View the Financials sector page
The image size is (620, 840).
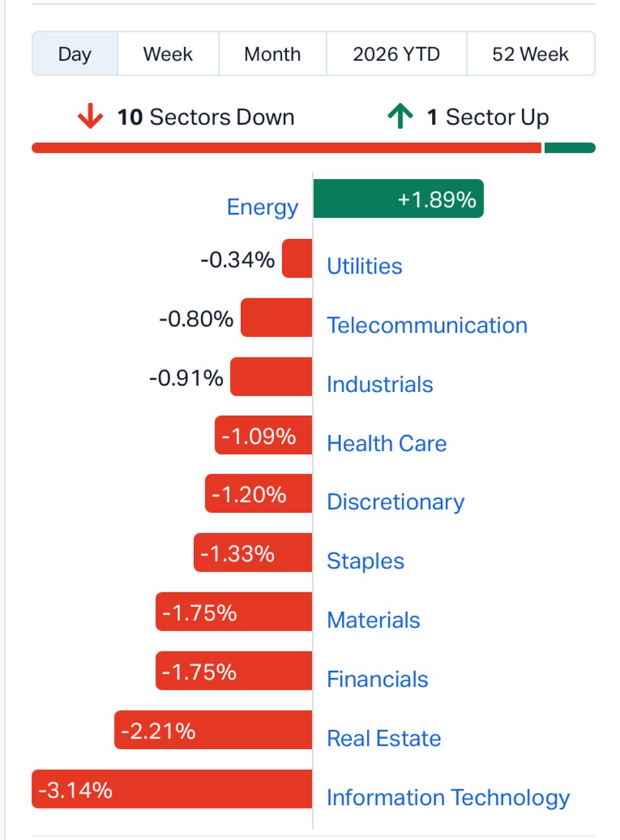[x=378, y=679]
